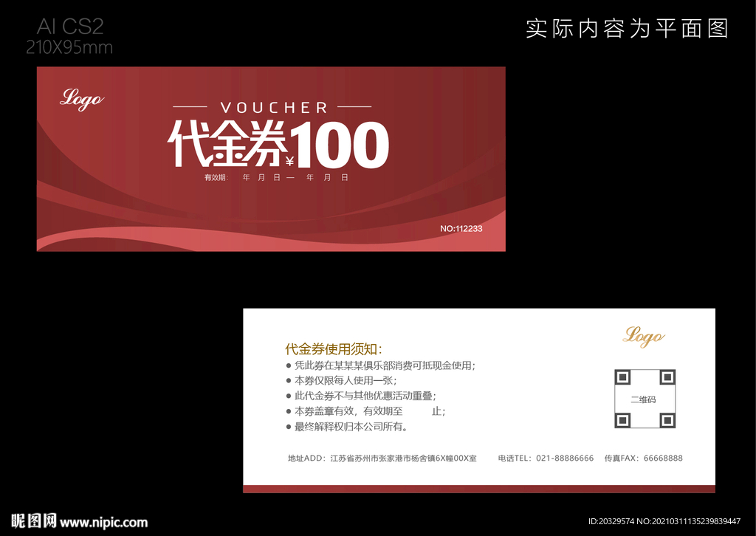Image resolution: width=756 pixels, height=536 pixels.
Task: Click the Logo script icon on the red voucher
Action: (x=81, y=99)
